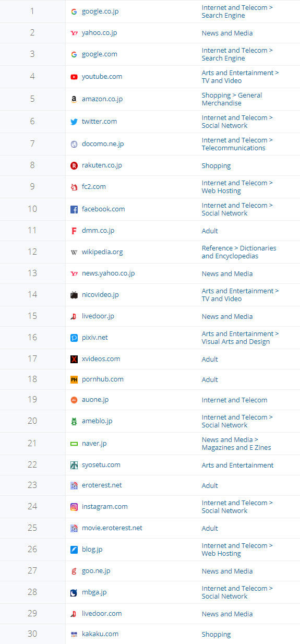
Task: Click the Twitter bird icon
Action: tap(74, 122)
